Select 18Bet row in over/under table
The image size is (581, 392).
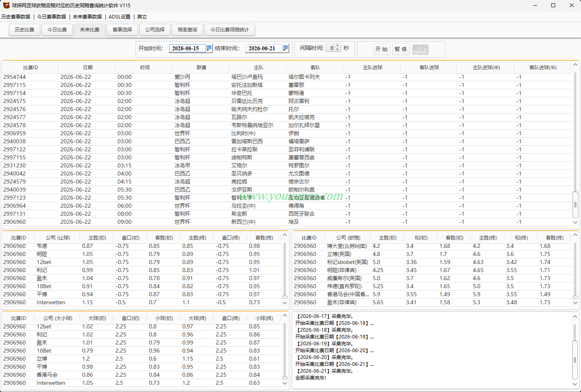click(x=142, y=351)
